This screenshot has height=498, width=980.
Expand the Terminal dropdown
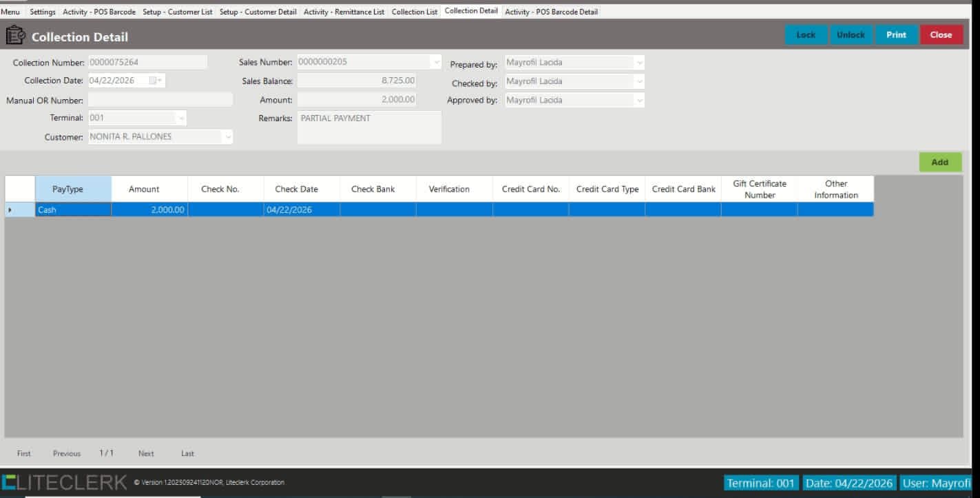(x=181, y=118)
